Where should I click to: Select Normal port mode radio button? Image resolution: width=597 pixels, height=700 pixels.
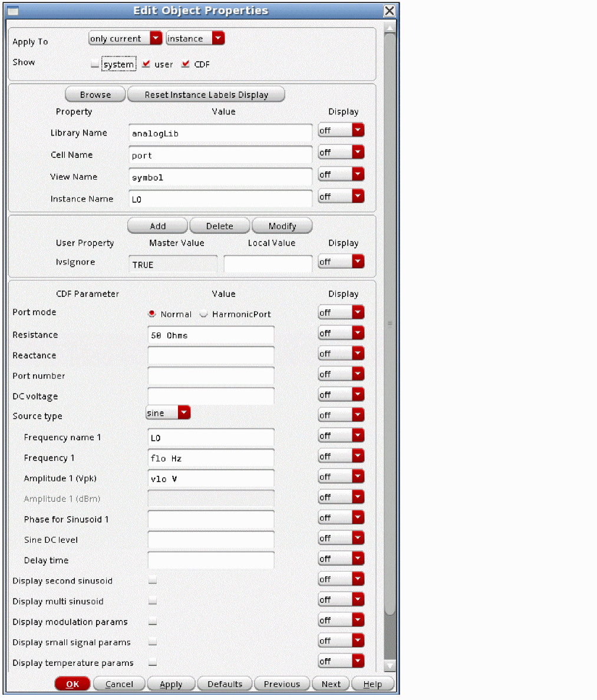(x=152, y=314)
